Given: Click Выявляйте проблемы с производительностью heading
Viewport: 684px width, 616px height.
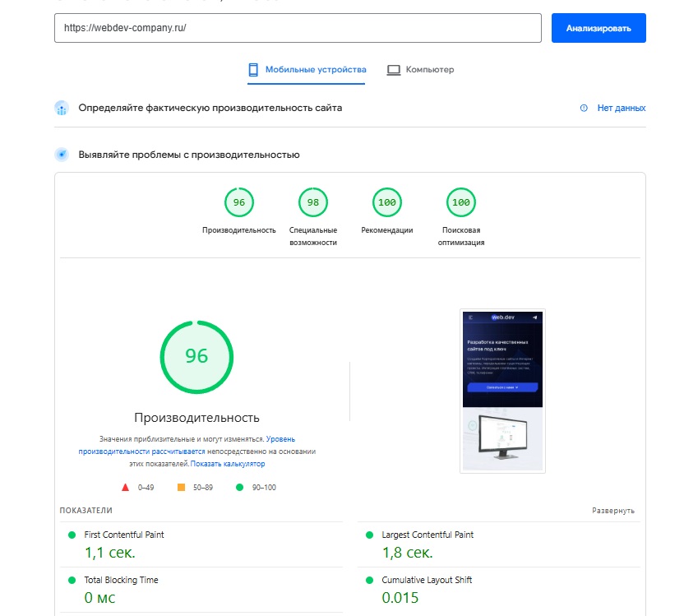Looking at the screenshot, I should tap(189, 155).
